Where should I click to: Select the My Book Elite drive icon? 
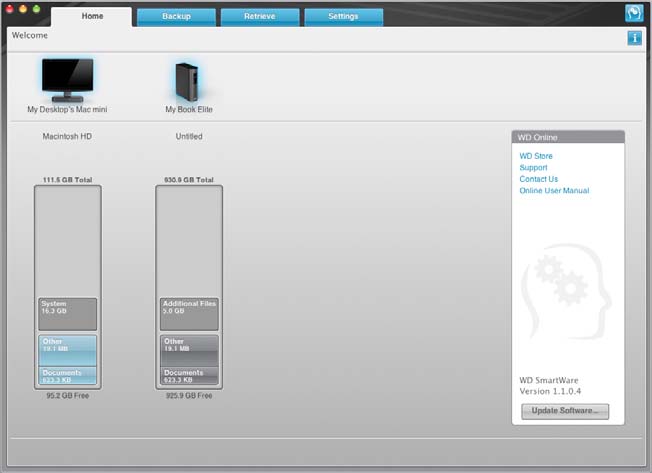[187, 81]
